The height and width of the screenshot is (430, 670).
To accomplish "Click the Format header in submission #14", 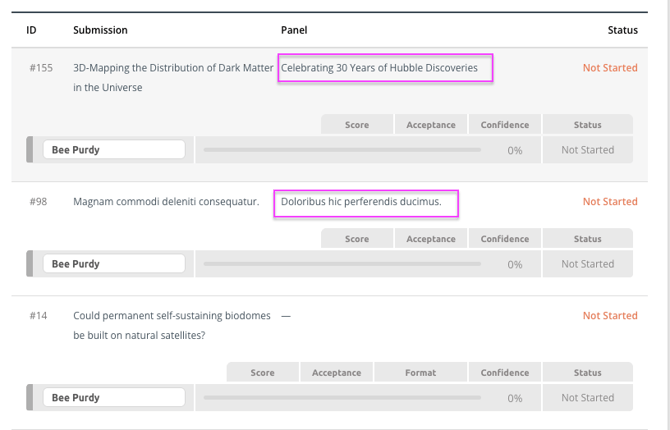I will coord(420,373).
